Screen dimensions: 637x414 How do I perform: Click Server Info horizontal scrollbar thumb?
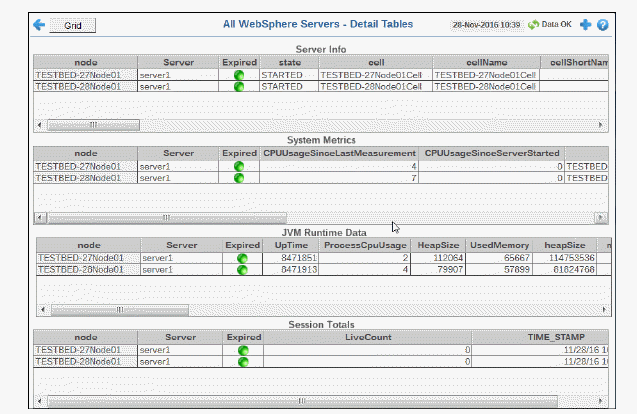(x=93, y=125)
